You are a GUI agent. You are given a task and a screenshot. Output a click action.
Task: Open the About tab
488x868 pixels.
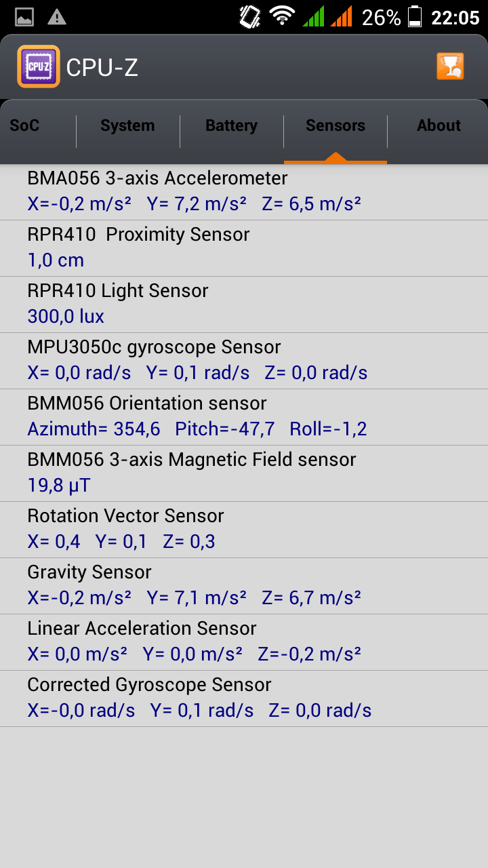point(439,125)
